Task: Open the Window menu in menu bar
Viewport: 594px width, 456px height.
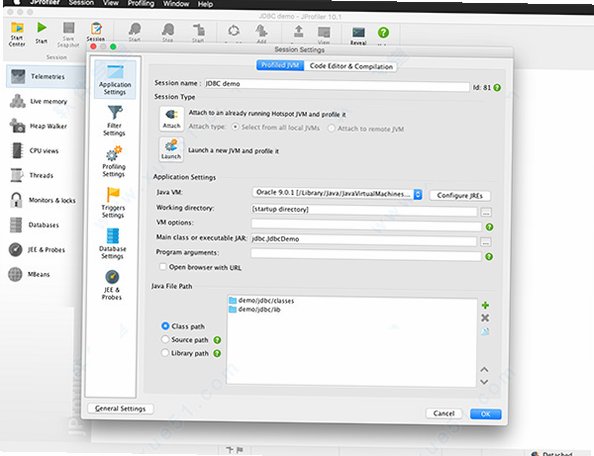Action: 176,4
